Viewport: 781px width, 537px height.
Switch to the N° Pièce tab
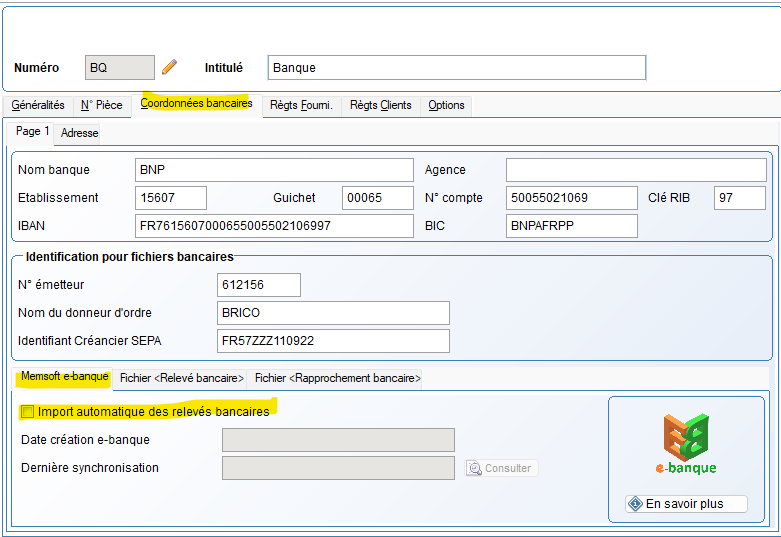pyautogui.click(x=102, y=105)
